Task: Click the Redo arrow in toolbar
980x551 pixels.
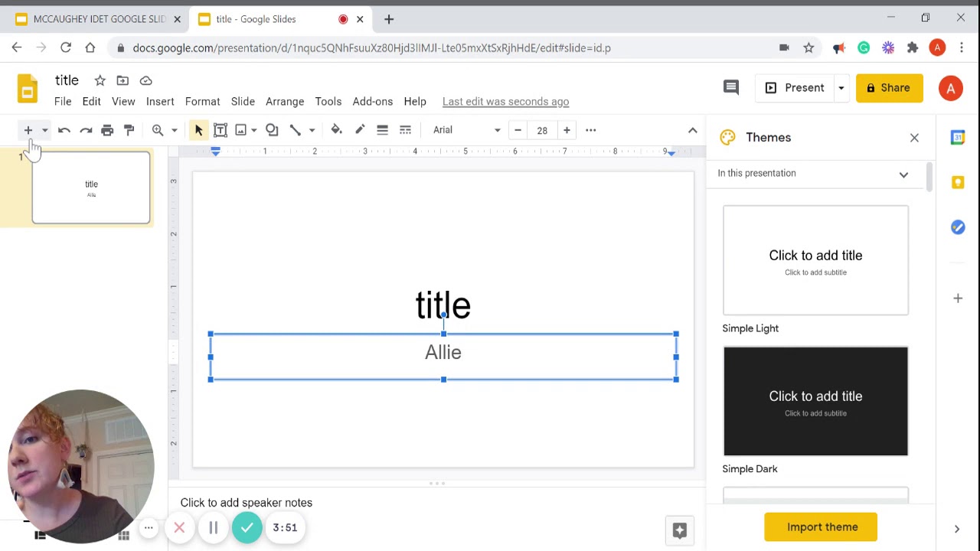Action: click(x=86, y=130)
